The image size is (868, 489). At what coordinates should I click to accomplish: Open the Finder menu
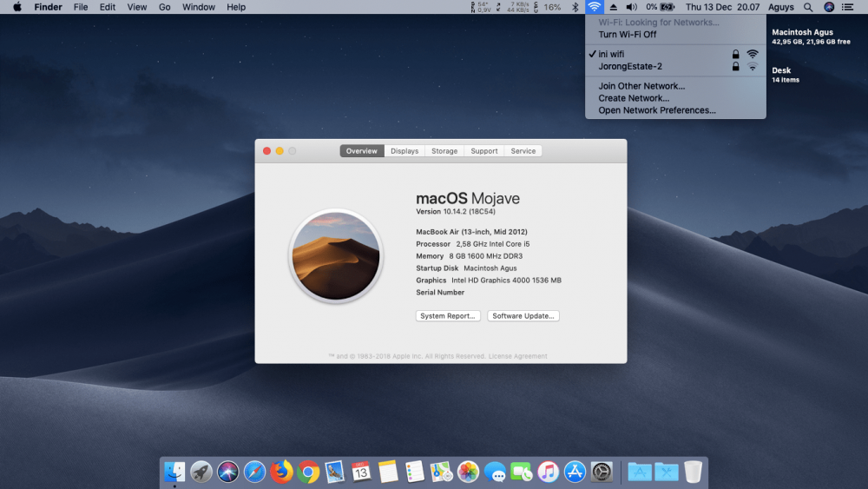tap(48, 7)
